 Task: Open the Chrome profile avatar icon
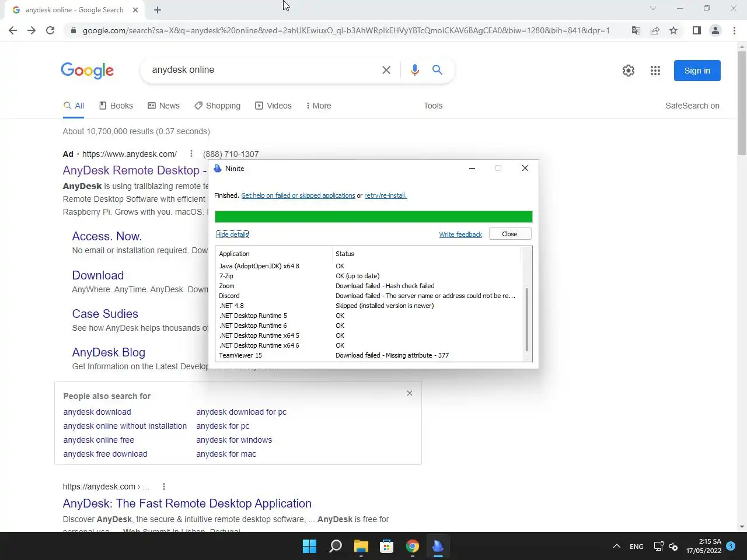tap(715, 30)
